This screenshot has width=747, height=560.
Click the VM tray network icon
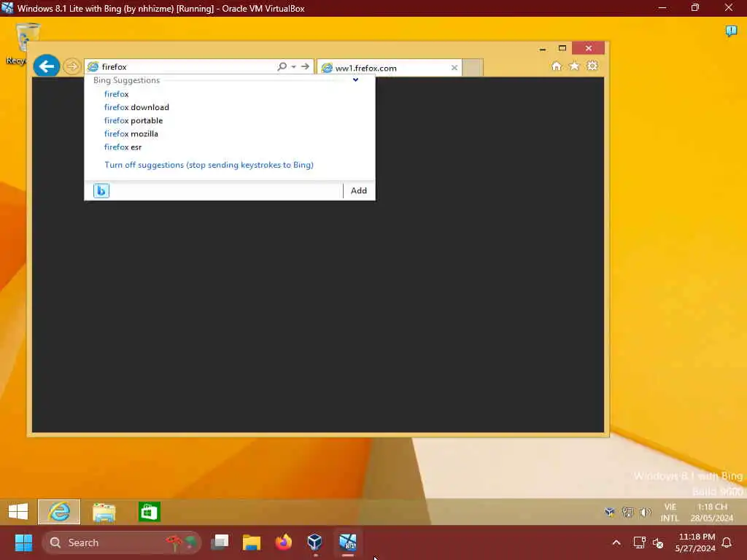coord(627,513)
